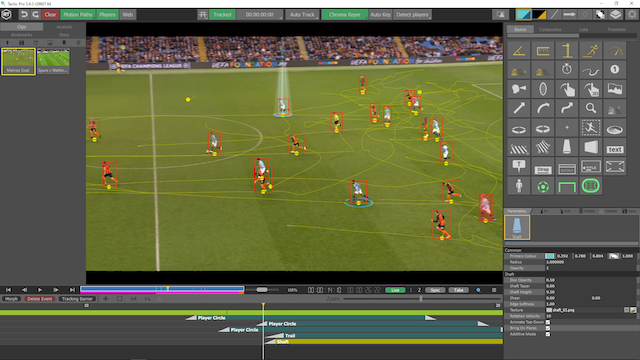Toggle the Live button
Screen dimensions: 640x360
point(395,290)
